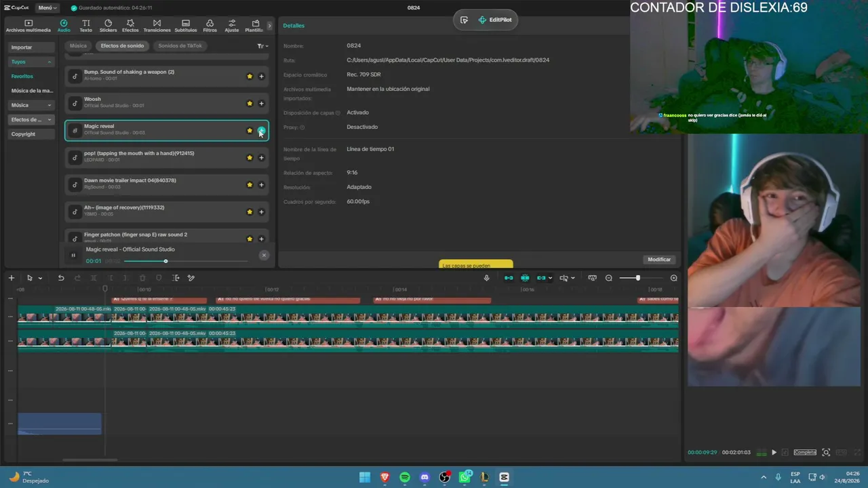Preview the pop! tapping mouth sound thumbnail
The height and width of the screenshot is (488, 868).
75,157
